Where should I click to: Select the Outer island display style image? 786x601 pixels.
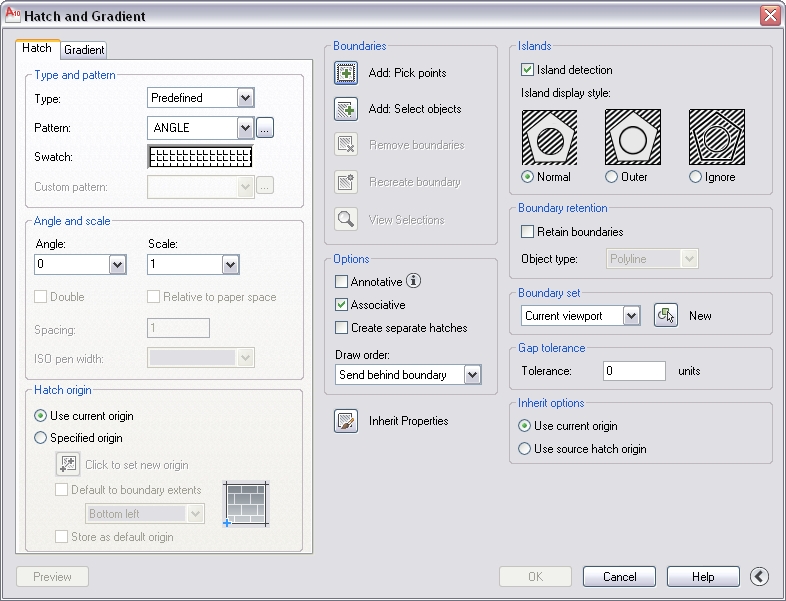click(632, 137)
